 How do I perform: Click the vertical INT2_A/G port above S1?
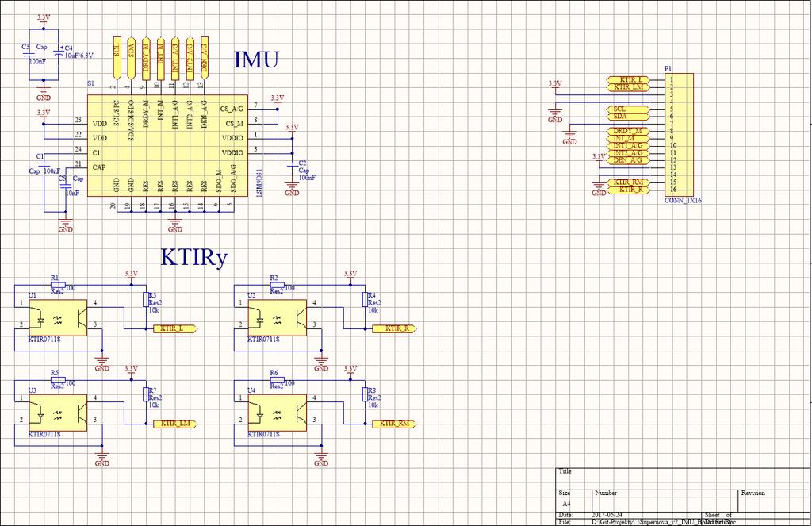pos(190,56)
